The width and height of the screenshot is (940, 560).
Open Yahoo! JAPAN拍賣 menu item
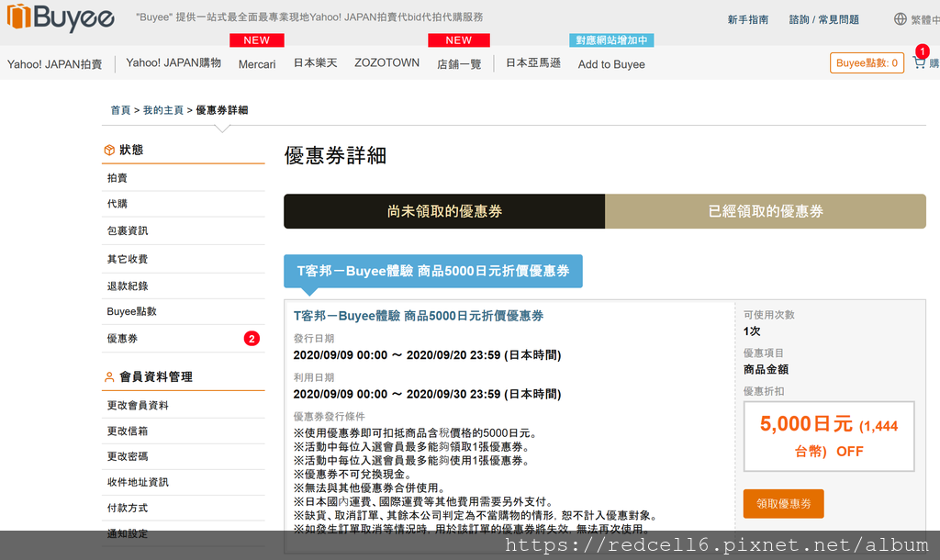pos(54,64)
